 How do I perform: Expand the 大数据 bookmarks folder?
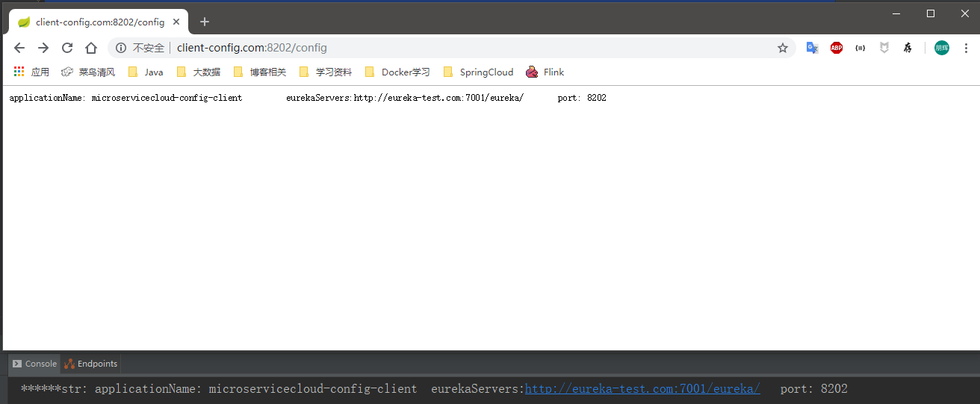(199, 72)
